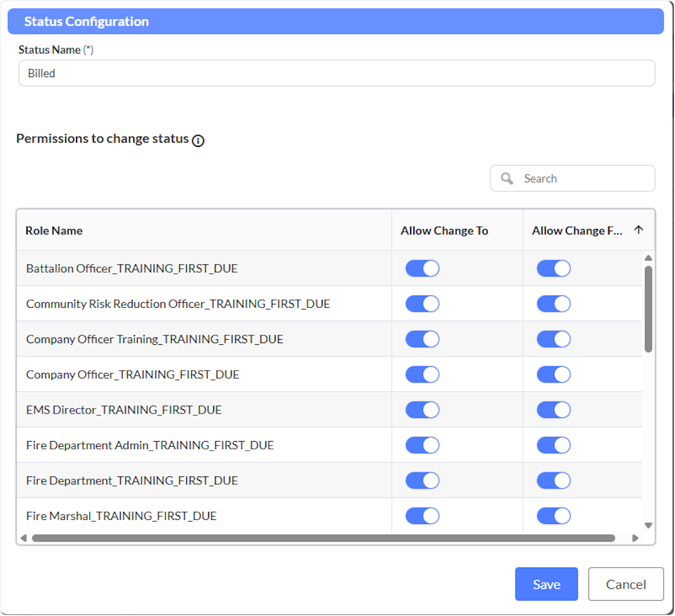Toggle Allow Change From for EMS Director
The width and height of the screenshot is (675, 616).
click(553, 410)
